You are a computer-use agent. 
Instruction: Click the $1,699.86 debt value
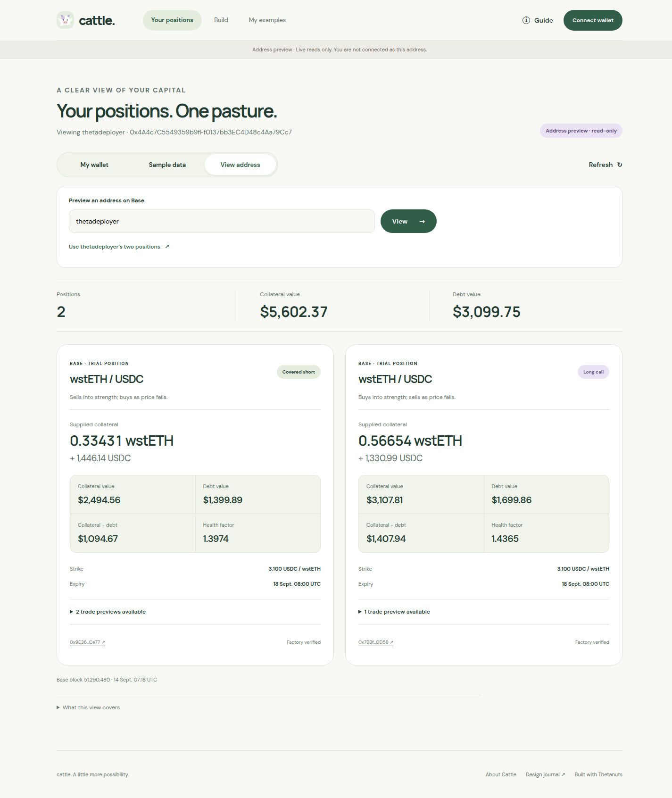(x=511, y=500)
